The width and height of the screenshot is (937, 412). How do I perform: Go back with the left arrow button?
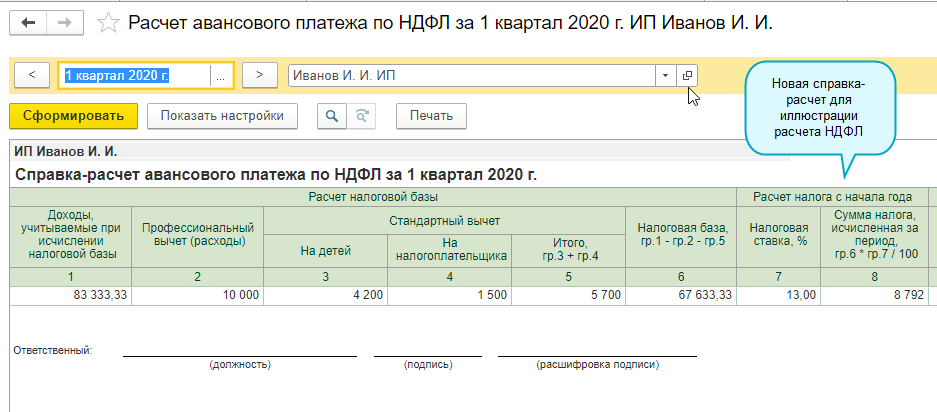pyautogui.click(x=28, y=23)
